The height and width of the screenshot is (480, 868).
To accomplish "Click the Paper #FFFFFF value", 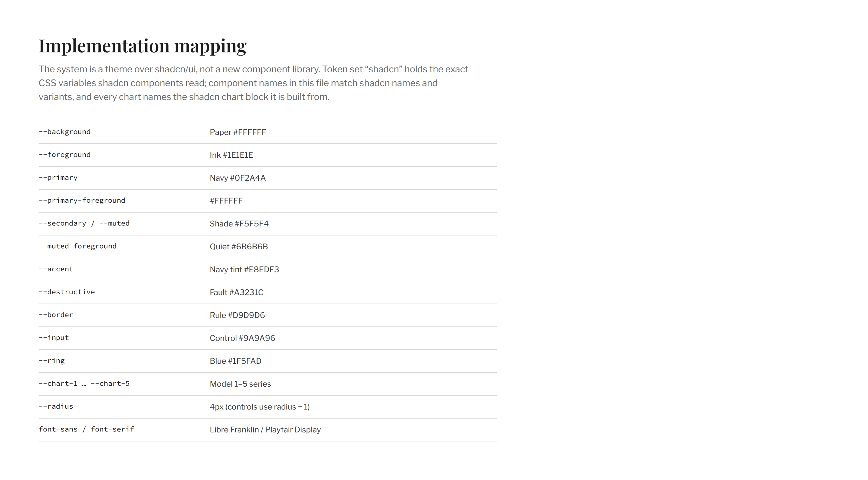I will pyautogui.click(x=238, y=132).
